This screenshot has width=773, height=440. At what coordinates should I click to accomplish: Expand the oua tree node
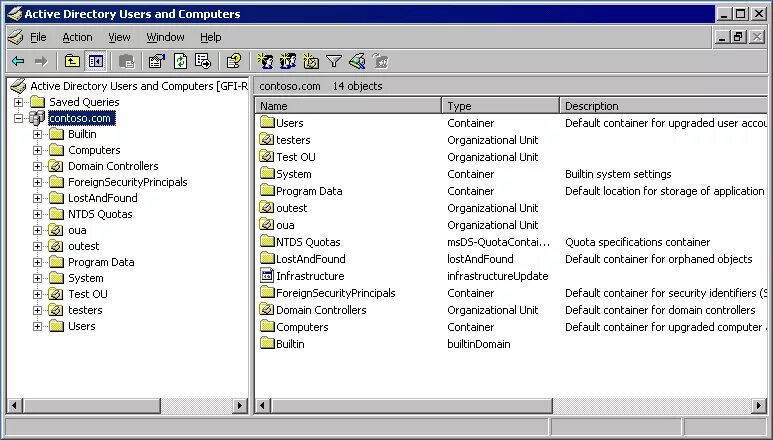click(x=37, y=231)
